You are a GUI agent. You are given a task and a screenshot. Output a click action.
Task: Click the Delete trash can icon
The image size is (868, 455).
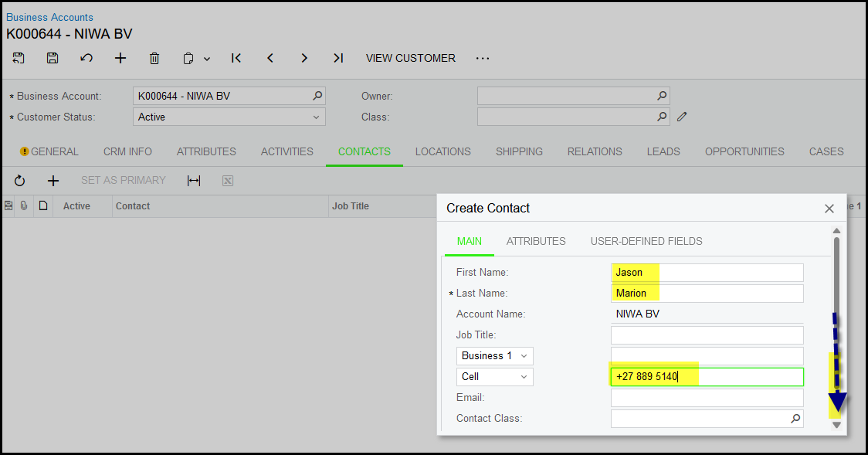[154, 58]
